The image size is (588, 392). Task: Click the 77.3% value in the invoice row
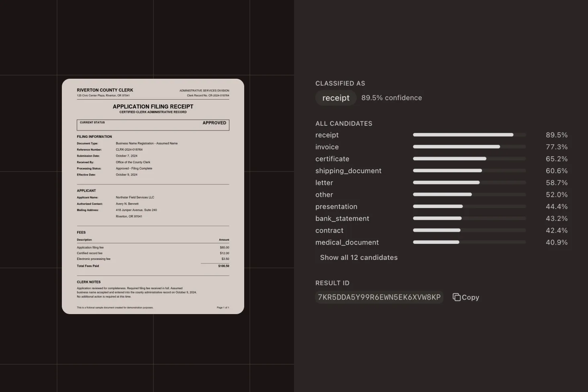(x=557, y=147)
